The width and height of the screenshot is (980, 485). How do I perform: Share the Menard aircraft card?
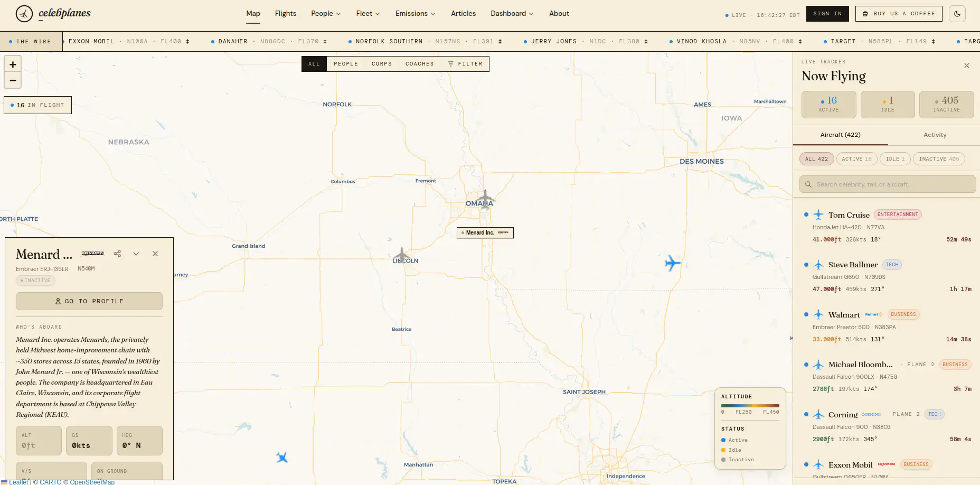117,254
